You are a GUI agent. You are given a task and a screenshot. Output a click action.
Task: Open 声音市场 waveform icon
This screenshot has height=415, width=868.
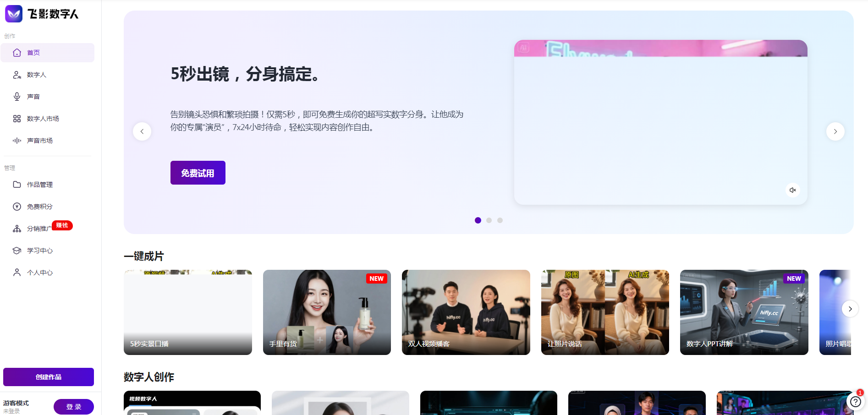pos(17,141)
